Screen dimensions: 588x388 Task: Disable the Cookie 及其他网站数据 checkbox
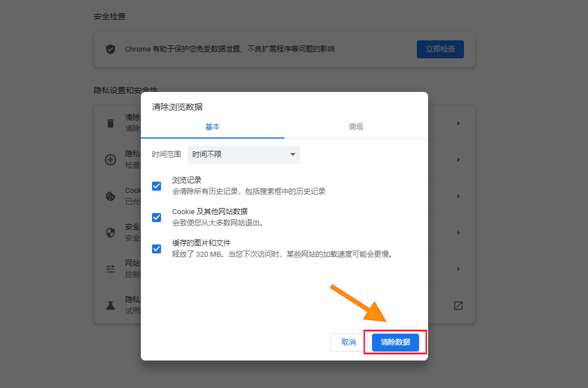tap(157, 217)
